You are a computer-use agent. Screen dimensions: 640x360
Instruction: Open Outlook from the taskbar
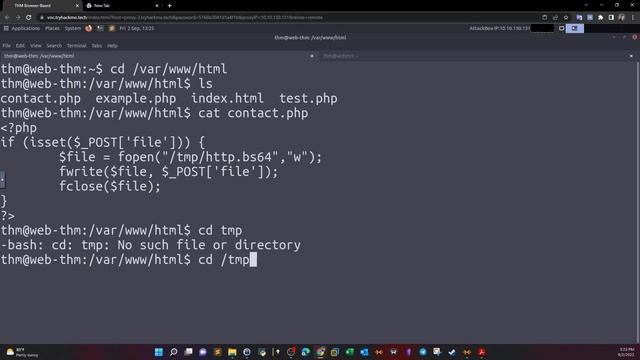pos(364,352)
